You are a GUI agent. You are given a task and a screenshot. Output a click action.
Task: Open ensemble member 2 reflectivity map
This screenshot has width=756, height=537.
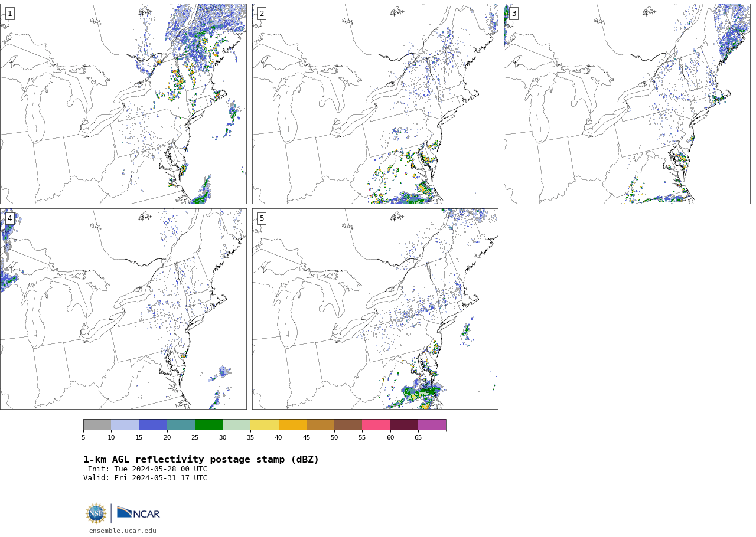point(375,104)
